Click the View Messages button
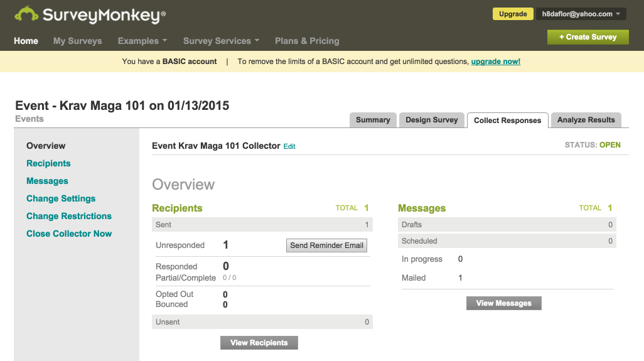 click(x=503, y=303)
